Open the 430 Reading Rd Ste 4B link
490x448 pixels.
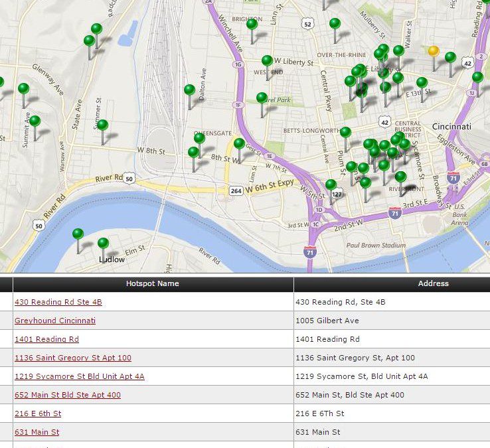[x=58, y=302]
